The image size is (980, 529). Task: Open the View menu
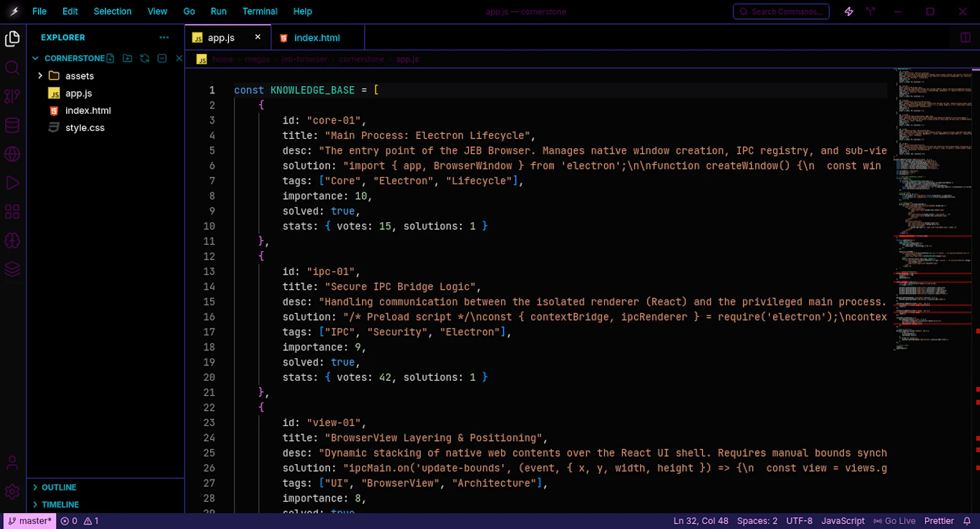click(x=157, y=11)
